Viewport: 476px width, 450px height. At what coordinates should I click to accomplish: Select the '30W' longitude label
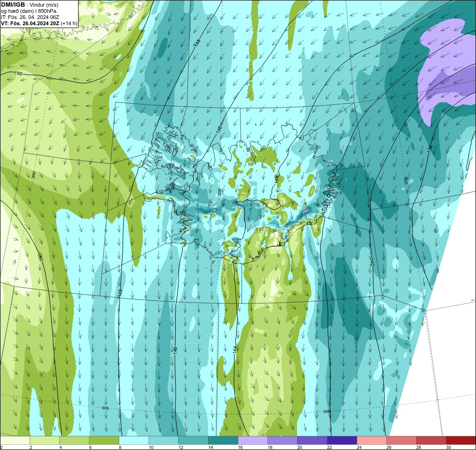[x=33, y=175]
